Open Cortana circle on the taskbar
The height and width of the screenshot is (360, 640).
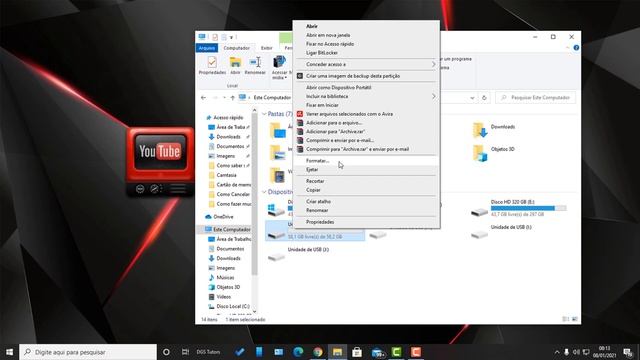(166, 352)
